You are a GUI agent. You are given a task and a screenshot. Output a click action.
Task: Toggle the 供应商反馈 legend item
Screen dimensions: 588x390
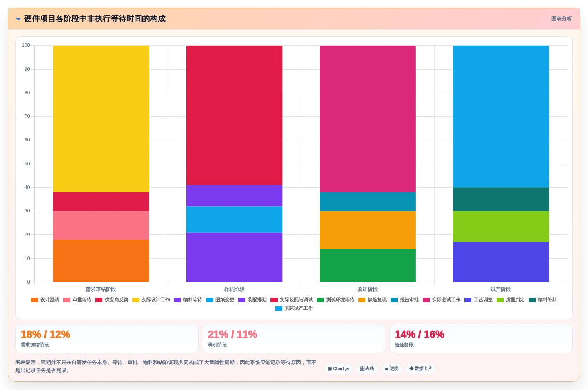(112, 300)
